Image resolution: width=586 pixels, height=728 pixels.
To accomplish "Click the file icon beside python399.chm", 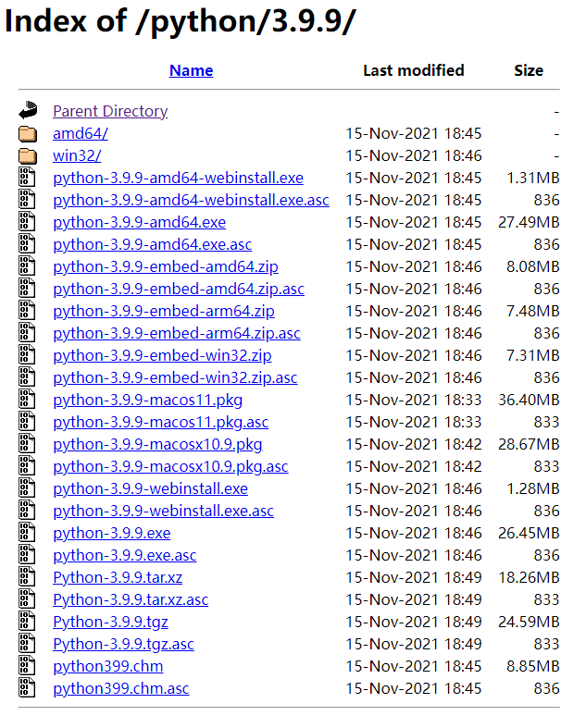I will tap(27, 666).
